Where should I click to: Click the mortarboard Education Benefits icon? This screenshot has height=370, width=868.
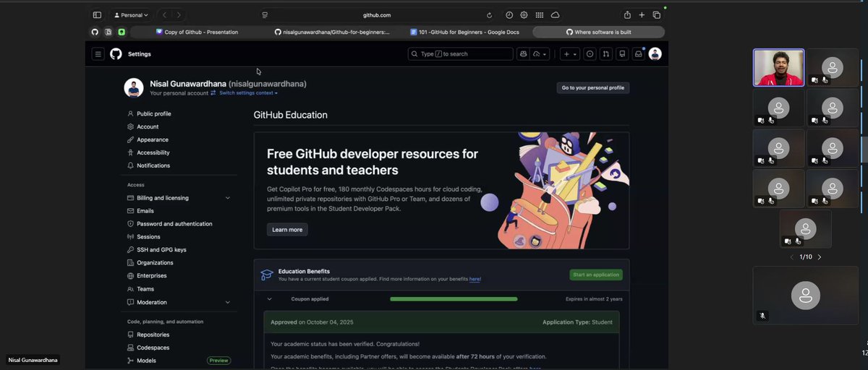tap(267, 275)
